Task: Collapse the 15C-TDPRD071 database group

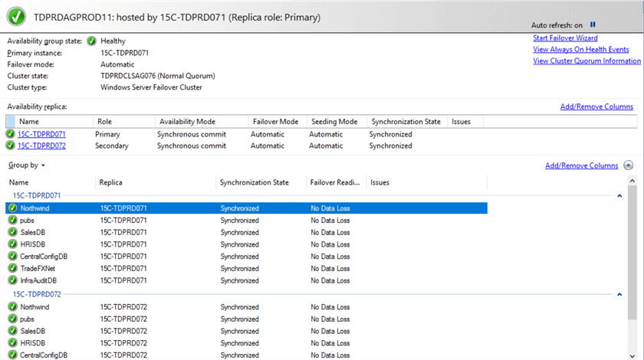Action: click(619, 196)
